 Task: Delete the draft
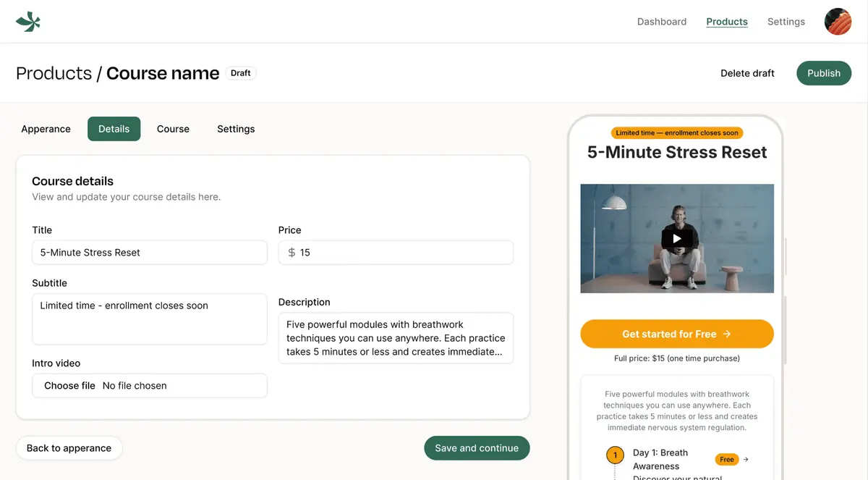[747, 73]
